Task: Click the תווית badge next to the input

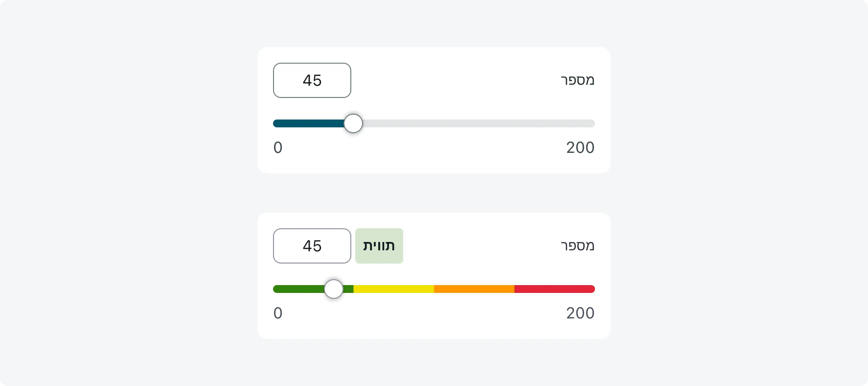Action: (x=379, y=246)
